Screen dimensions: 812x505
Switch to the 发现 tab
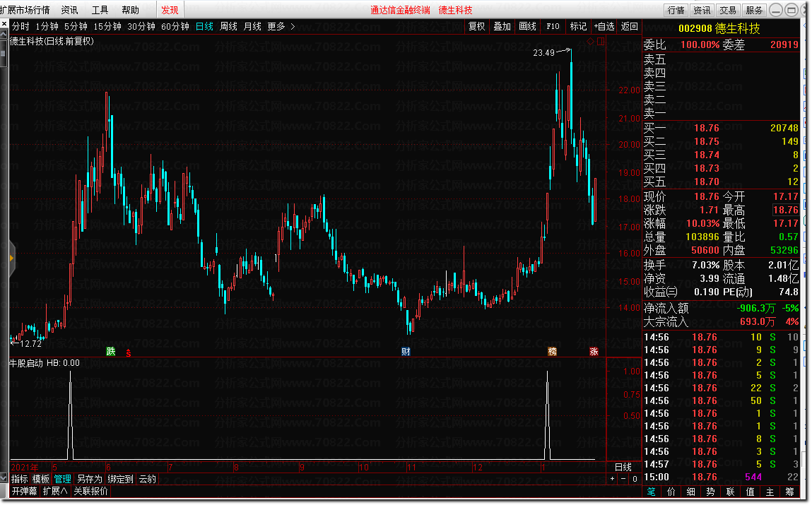[170, 10]
